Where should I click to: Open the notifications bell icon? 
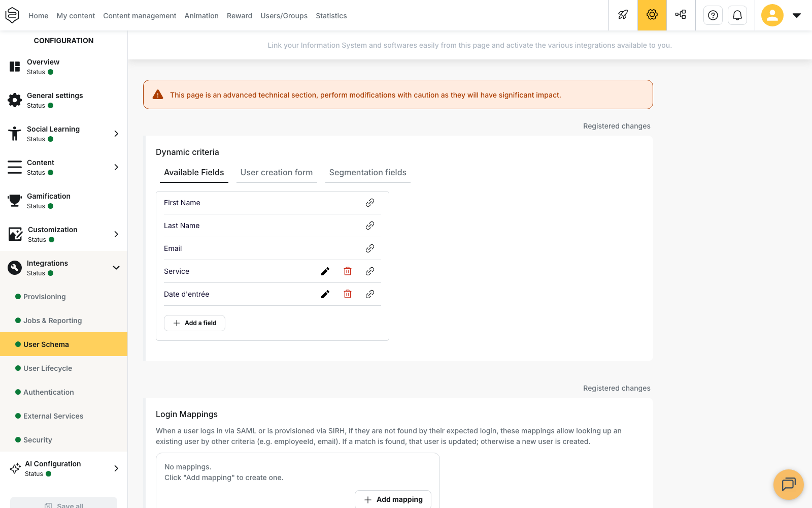(x=737, y=15)
